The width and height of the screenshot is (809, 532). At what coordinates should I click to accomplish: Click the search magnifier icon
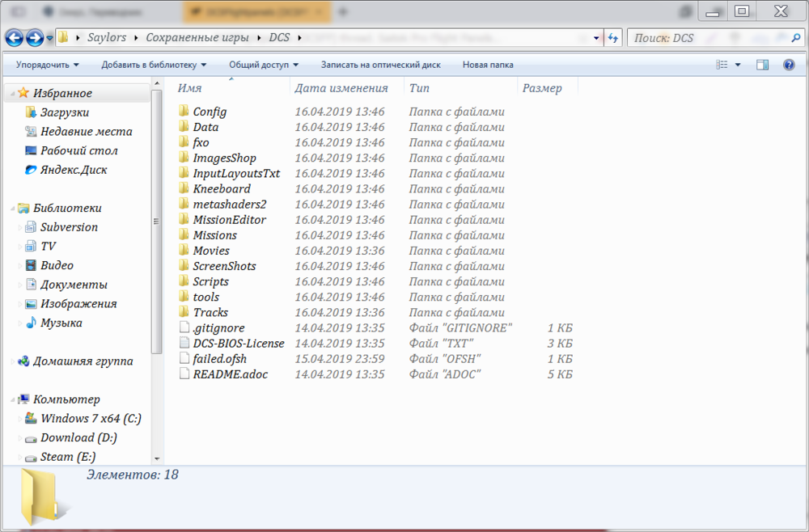click(x=796, y=38)
